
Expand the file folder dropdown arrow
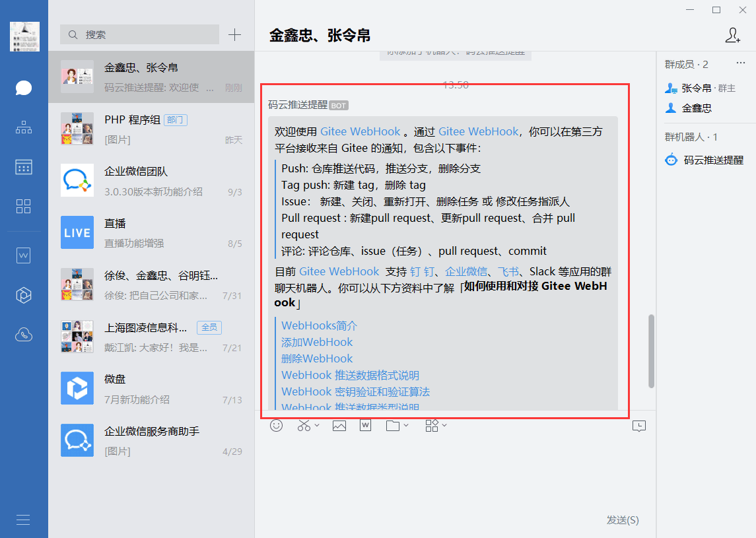(x=406, y=426)
